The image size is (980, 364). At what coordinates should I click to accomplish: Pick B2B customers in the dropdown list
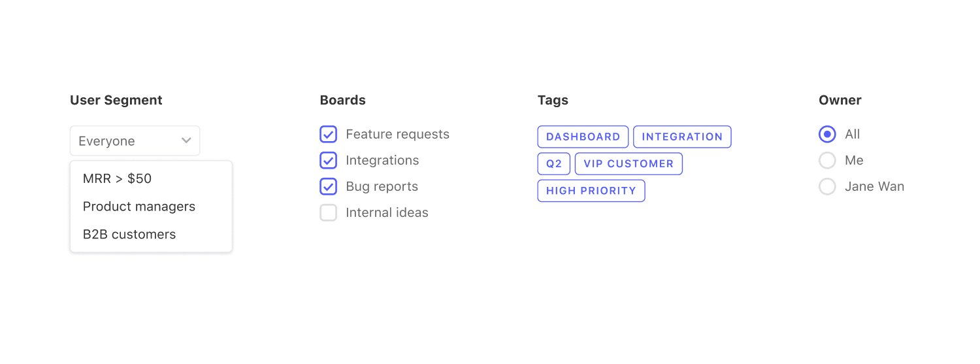click(129, 234)
